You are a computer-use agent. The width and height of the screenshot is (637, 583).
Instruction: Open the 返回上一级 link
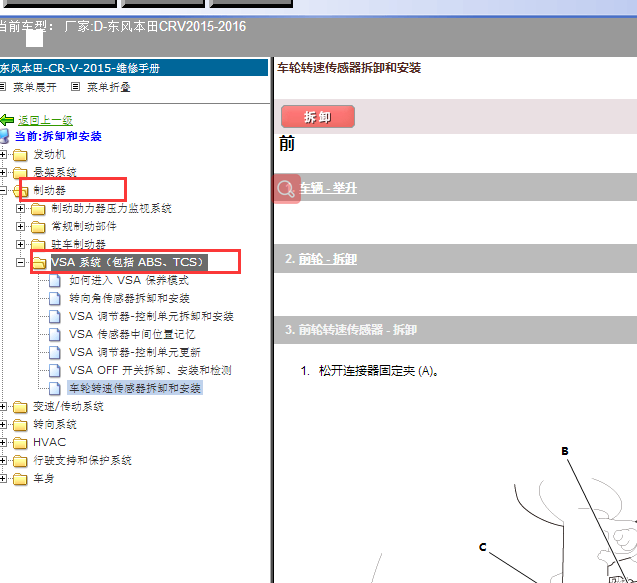45,120
